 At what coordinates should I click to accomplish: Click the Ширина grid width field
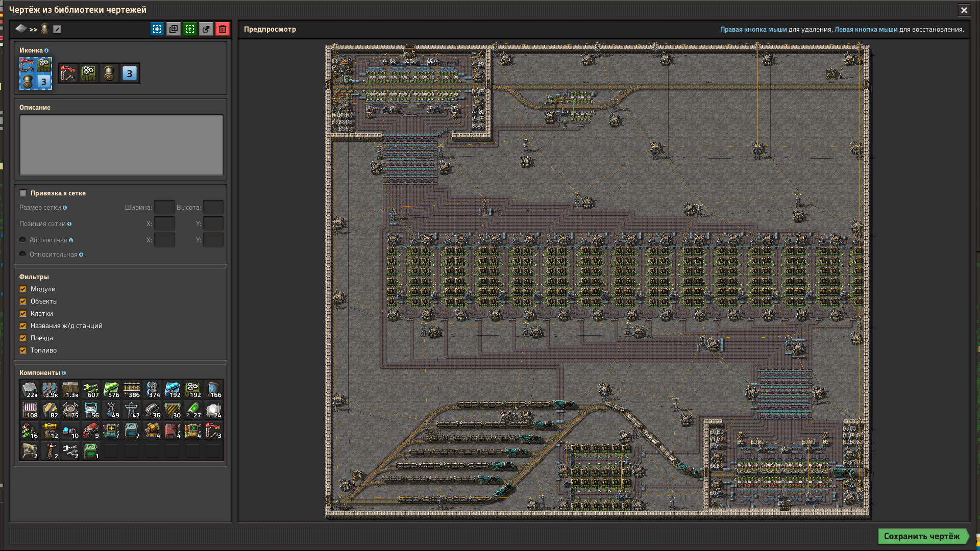pyautogui.click(x=164, y=207)
